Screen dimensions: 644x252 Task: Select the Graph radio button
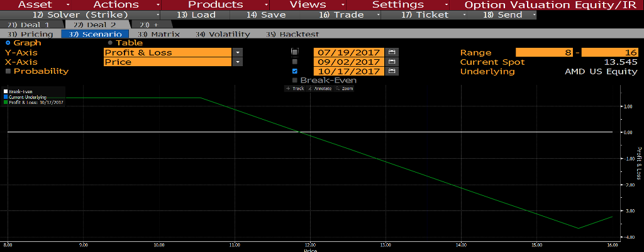8,43
